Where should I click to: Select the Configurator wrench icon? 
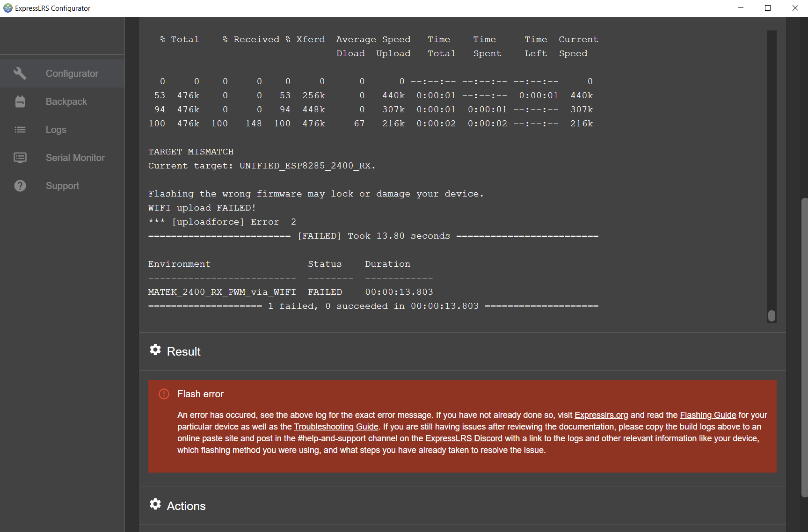tap(20, 73)
